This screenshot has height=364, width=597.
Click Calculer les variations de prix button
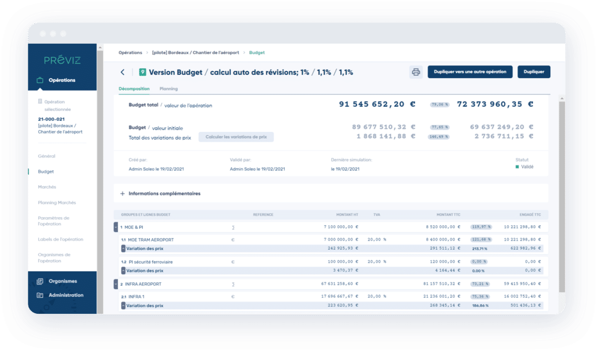(x=236, y=137)
